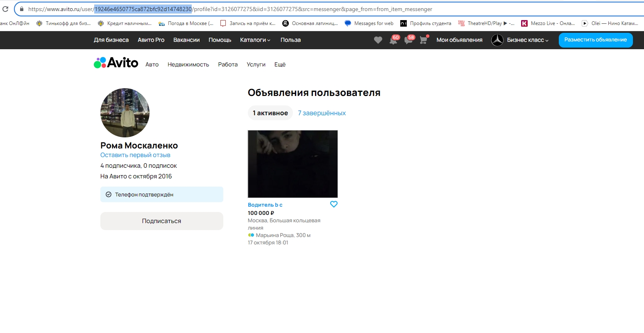Open the shopping cart icon
The width and height of the screenshot is (644, 333).
coord(424,40)
